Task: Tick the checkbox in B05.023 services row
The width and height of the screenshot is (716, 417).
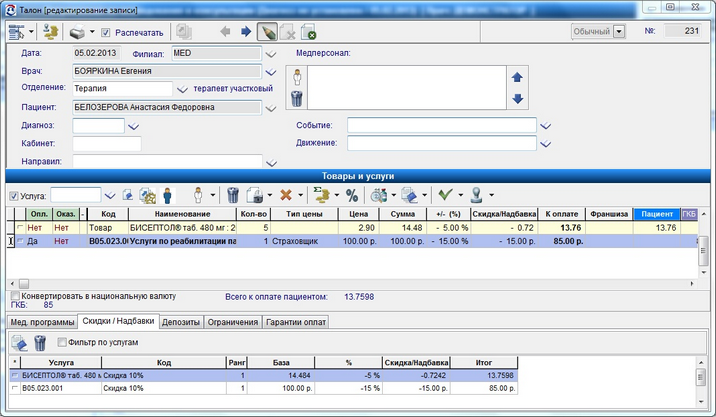Action: click(x=20, y=241)
